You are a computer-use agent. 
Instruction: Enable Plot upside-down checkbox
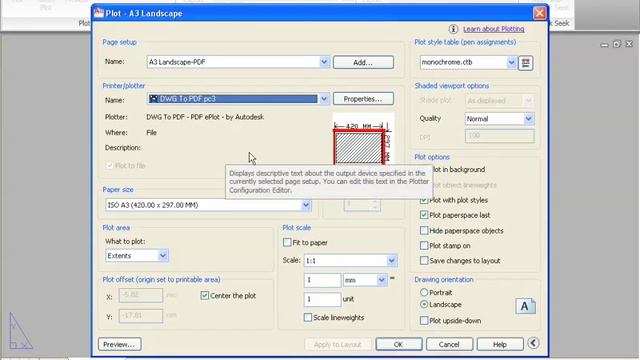pyautogui.click(x=424, y=321)
